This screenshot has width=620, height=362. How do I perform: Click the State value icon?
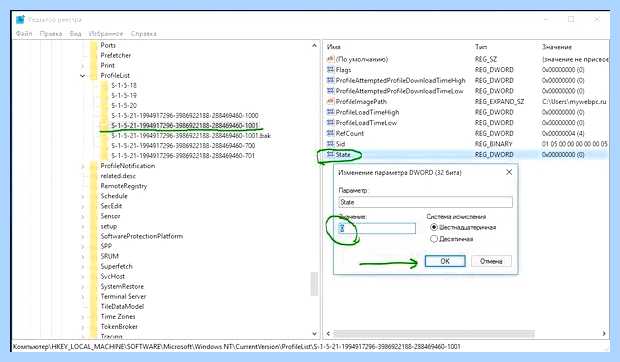click(x=331, y=155)
